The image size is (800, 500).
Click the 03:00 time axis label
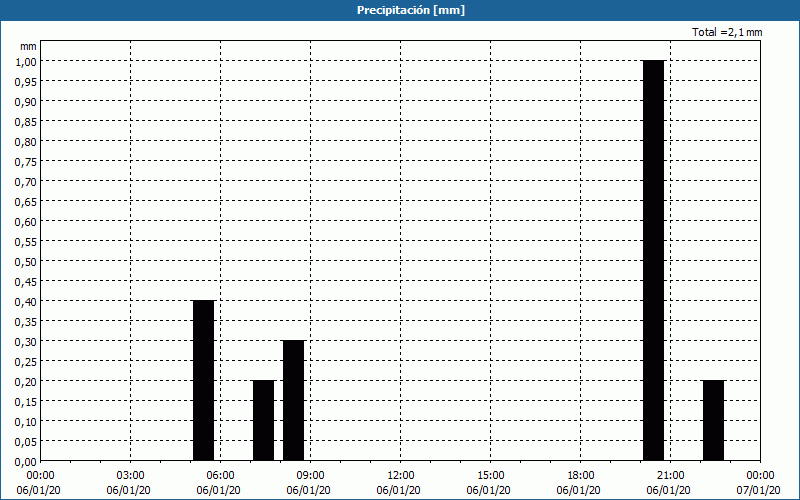[131, 476]
